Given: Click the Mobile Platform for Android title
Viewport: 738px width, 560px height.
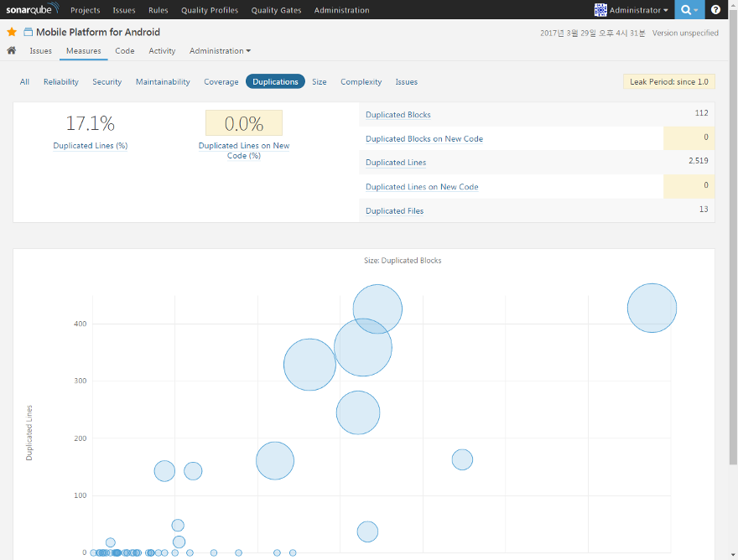Looking at the screenshot, I should point(98,32).
